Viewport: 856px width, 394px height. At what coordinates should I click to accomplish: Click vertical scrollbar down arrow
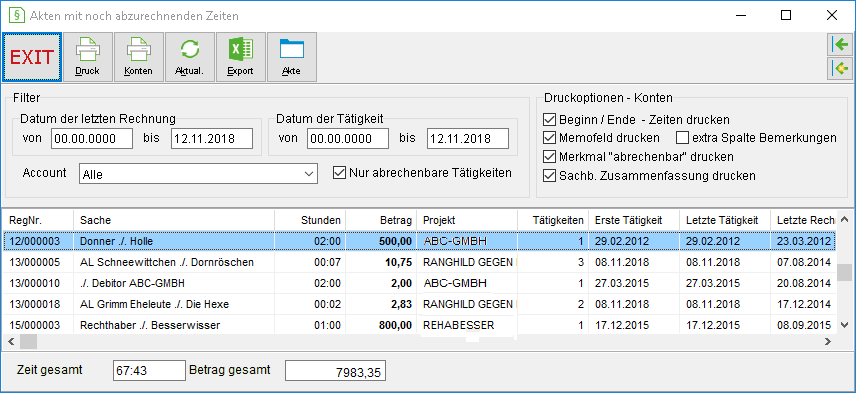845,325
